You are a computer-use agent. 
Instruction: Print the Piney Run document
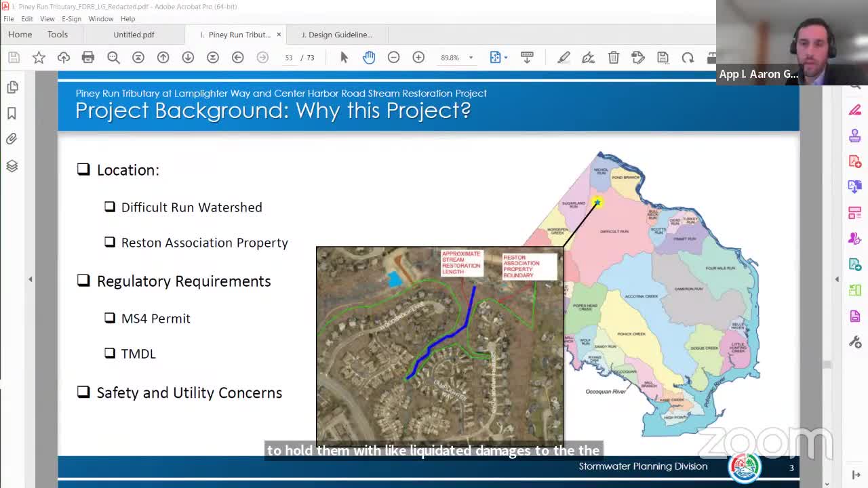(x=88, y=57)
